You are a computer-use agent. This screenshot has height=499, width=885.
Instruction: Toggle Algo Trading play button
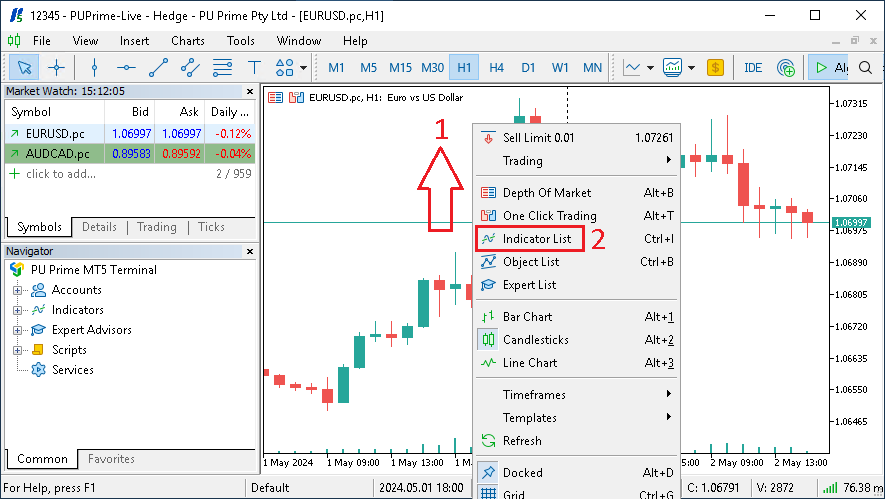[828, 68]
